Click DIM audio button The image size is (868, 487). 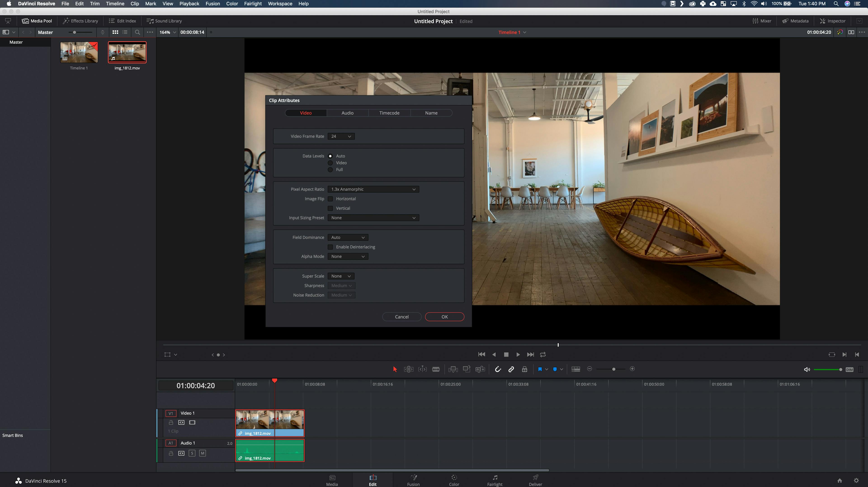point(849,369)
